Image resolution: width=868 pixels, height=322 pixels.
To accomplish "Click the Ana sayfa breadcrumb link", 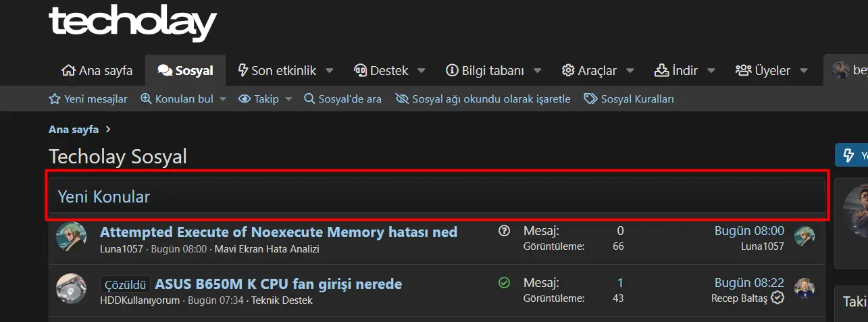I will pyautogui.click(x=74, y=129).
